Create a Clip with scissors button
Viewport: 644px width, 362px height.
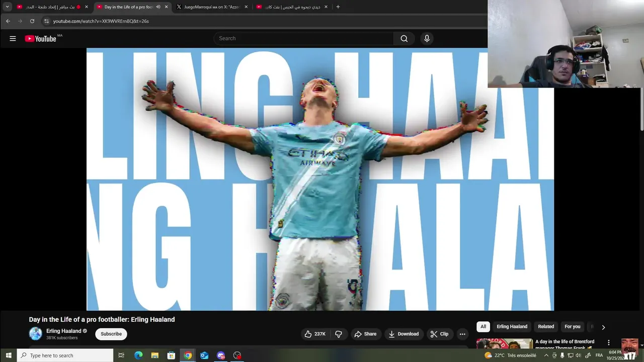[439, 334]
